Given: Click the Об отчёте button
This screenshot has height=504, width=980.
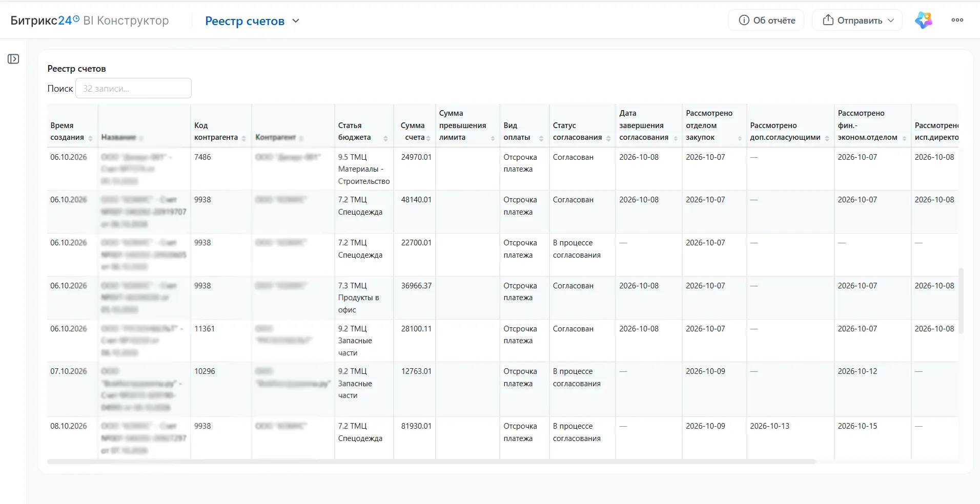Looking at the screenshot, I should pyautogui.click(x=766, y=20).
